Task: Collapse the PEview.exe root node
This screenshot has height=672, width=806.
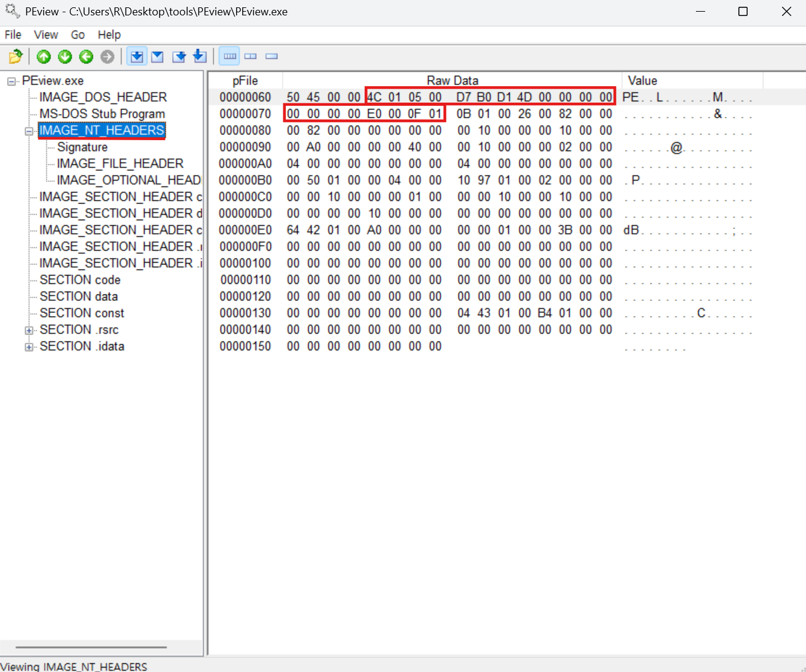Action: pos(12,81)
